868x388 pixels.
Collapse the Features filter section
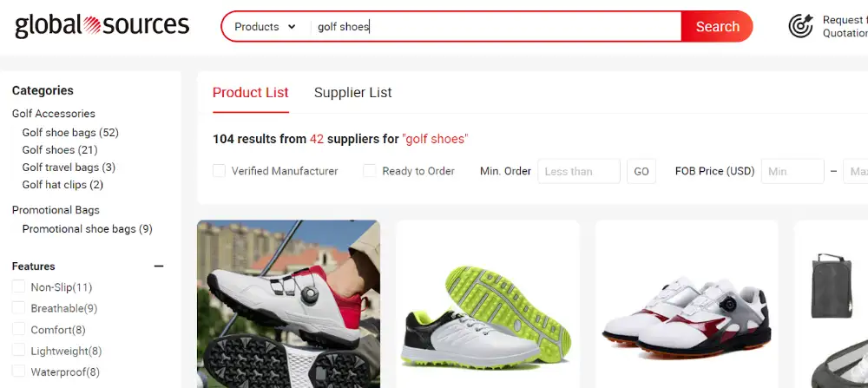point(159,266)
